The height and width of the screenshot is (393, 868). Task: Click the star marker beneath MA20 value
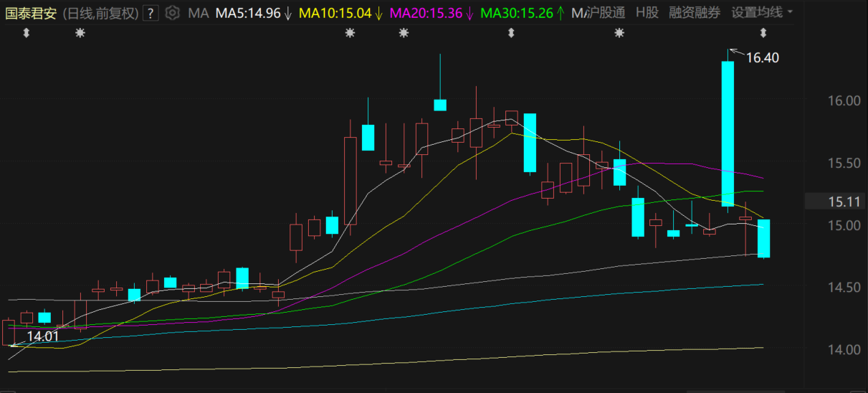pos(404,33)
